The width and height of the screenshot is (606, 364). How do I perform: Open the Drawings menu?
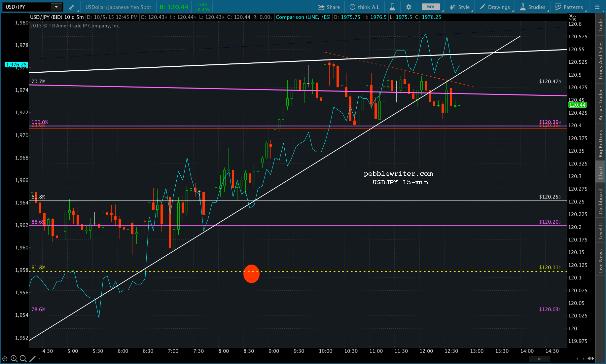[495, 7]
